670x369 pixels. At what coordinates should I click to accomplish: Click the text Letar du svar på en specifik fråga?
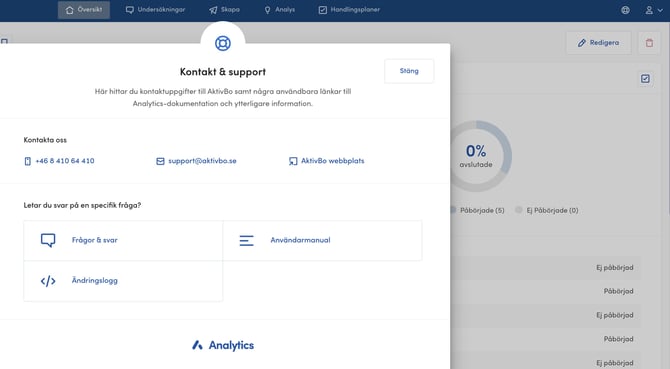coord(82,205)
